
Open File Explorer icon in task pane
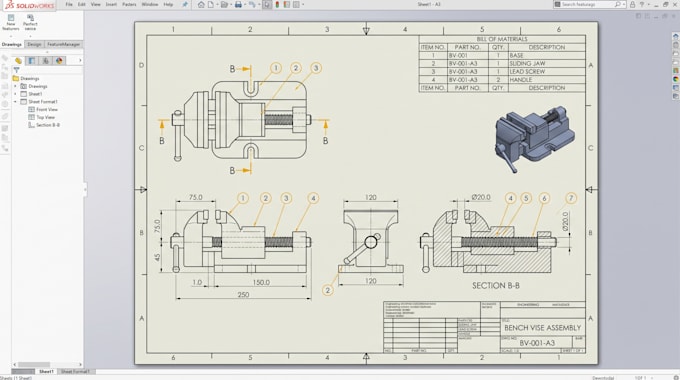pos(676,54)
